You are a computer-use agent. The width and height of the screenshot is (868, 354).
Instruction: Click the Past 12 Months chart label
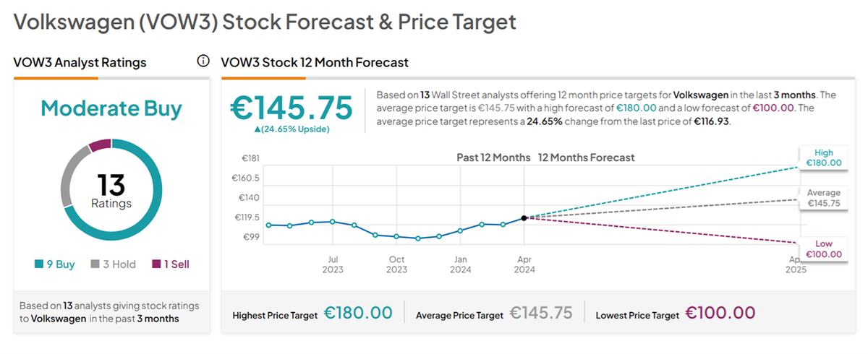pyautogui.click(x=493, y=157)
